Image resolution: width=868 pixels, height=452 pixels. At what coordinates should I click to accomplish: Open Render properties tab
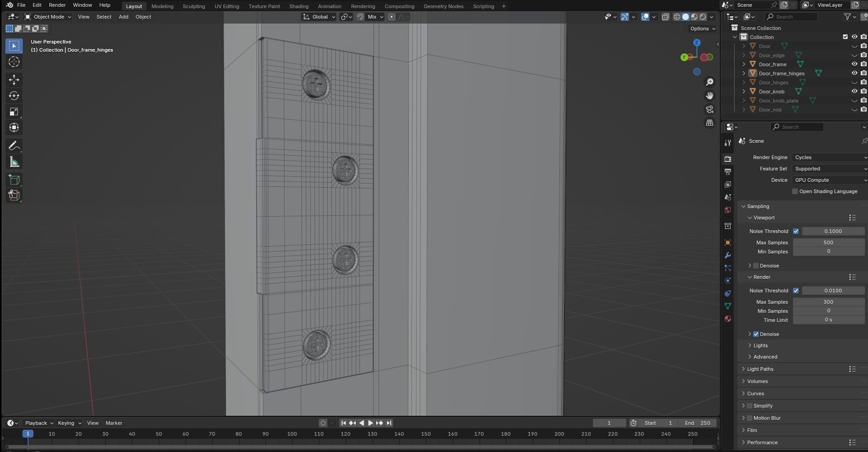pos(728,159)
